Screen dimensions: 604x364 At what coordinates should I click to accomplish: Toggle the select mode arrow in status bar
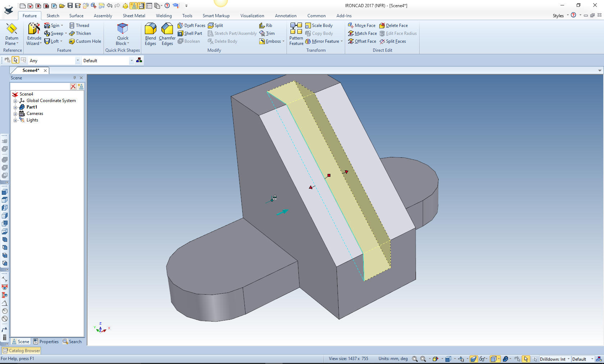tap(526, 359)
